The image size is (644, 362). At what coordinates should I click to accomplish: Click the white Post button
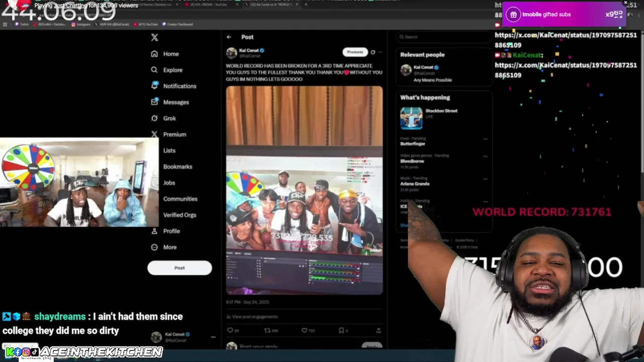click(x=180, y=268)
